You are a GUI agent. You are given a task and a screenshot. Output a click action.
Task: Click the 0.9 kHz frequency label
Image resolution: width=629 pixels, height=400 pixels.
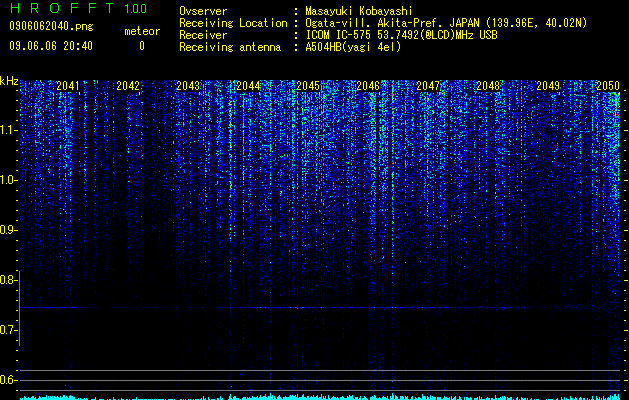tap(8, 230)
